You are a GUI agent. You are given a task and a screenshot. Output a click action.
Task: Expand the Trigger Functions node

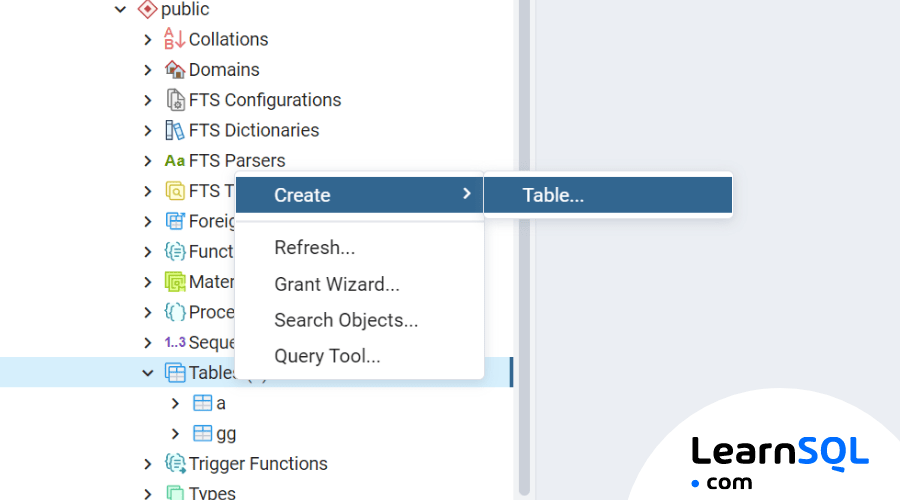(x=148, y=464)
